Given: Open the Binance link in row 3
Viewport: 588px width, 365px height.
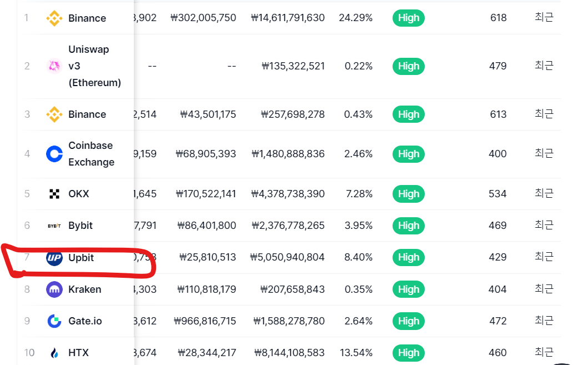Looking at the screenshot, I should click(x=87, y=114).
